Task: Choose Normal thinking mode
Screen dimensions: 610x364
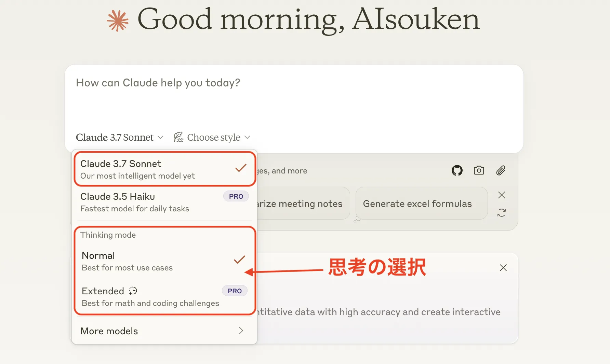Action: coord(164,261)
